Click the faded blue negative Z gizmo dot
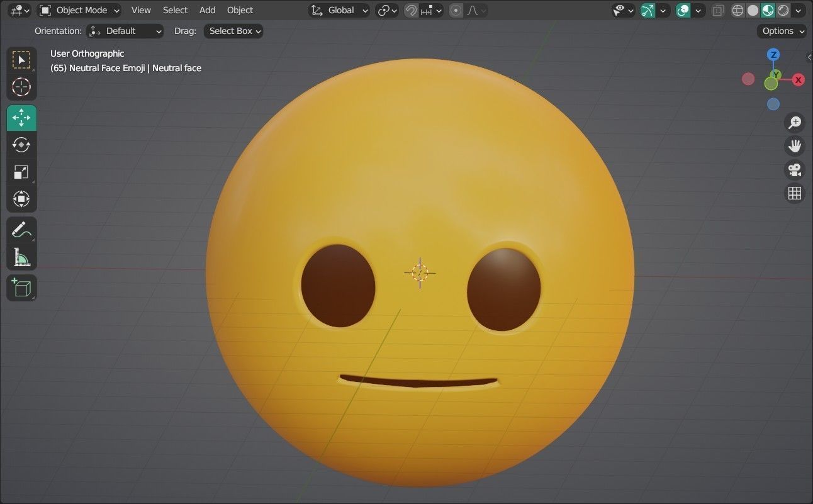Image resolution: width=813 pixels, height=504 pixels. [773, 104]
